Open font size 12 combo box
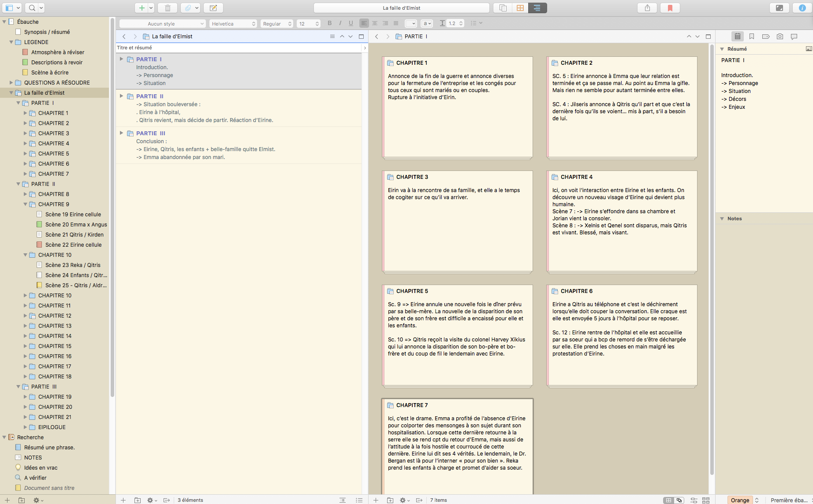This screenshot has height=504, width=813. coord(309,24)
